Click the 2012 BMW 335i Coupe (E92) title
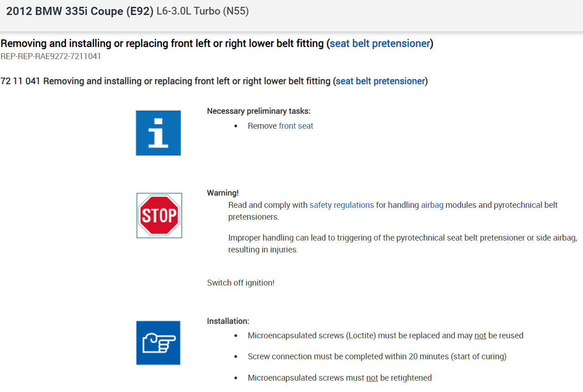583x392 pixels. pyautogui.click(x=80, y=11)
